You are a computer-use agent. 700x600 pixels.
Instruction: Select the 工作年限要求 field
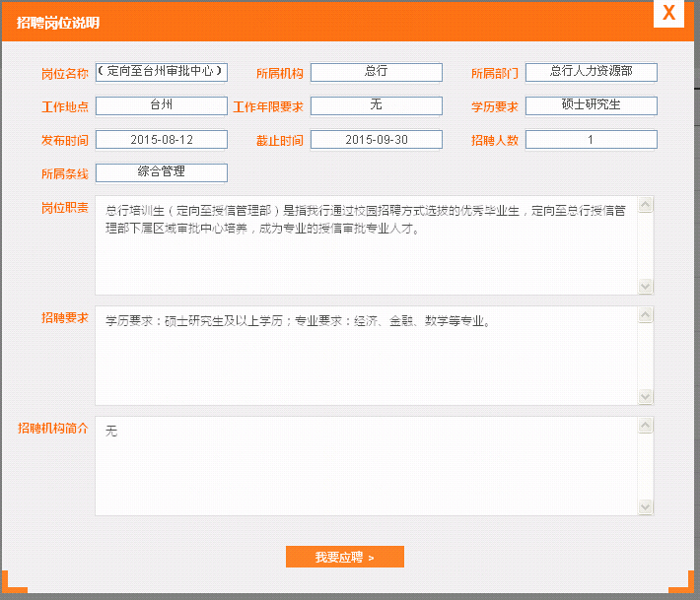click(x=376, y=105)
